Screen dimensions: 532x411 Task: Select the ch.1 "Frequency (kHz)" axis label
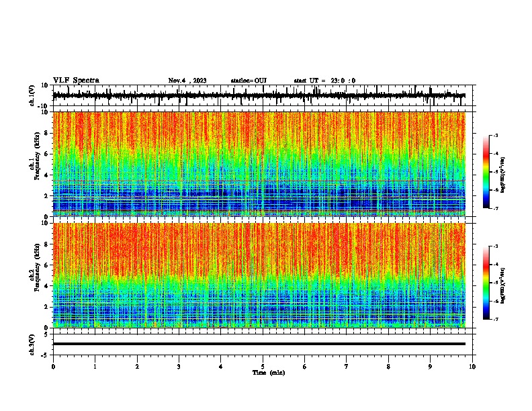click(37, 156)
